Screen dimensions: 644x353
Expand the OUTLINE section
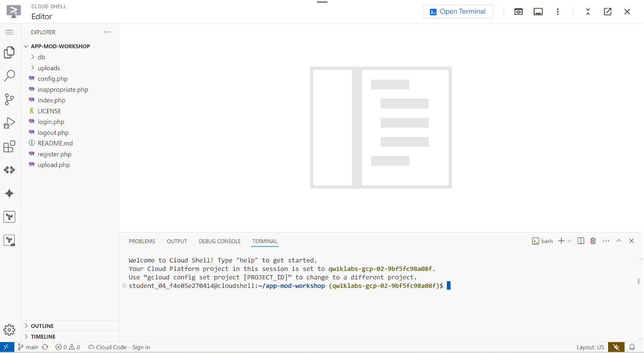click(42, 326)
